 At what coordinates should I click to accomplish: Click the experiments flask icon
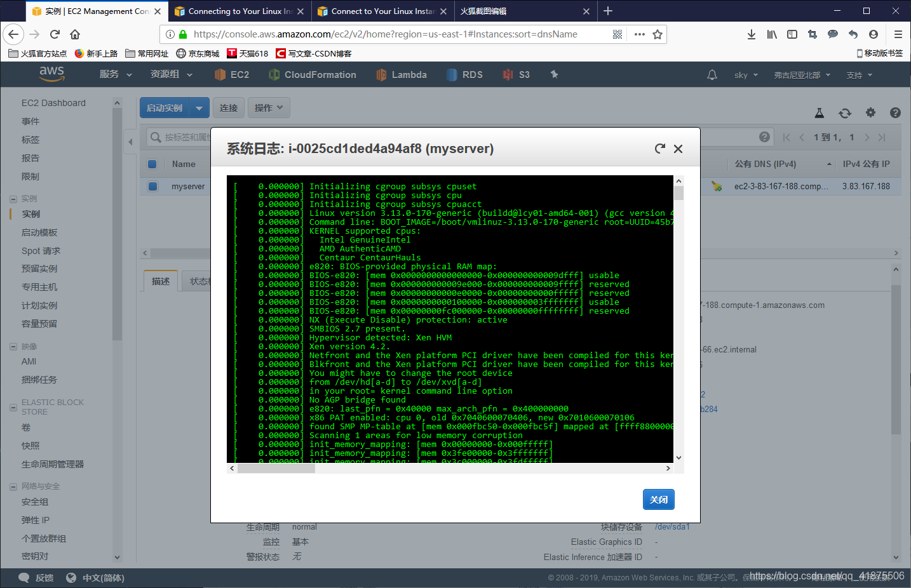point(820,113)
